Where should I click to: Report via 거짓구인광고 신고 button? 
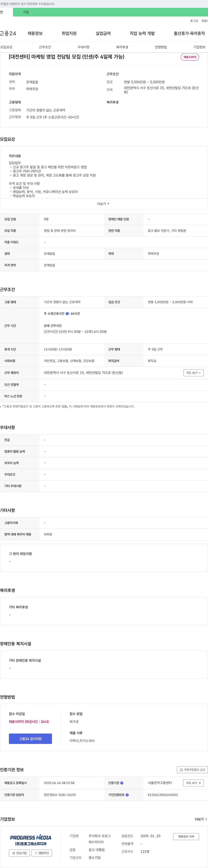192,770
